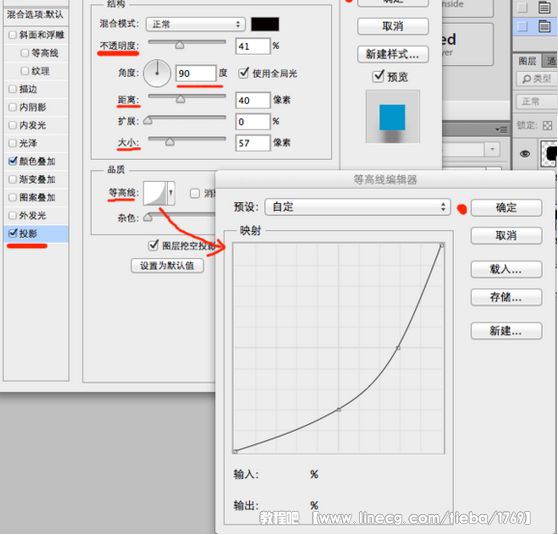Click the size field showing 57

coord(252,143)
